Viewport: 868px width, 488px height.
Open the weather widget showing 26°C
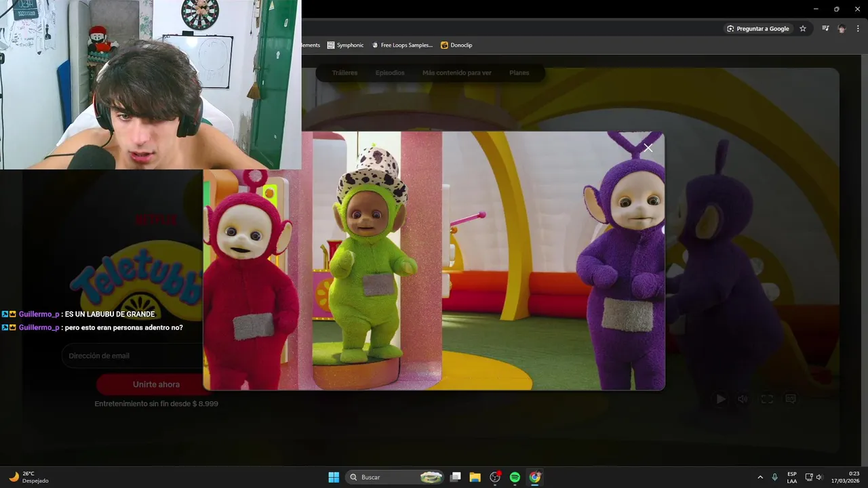pyautogui.click(x=28, y=477)
